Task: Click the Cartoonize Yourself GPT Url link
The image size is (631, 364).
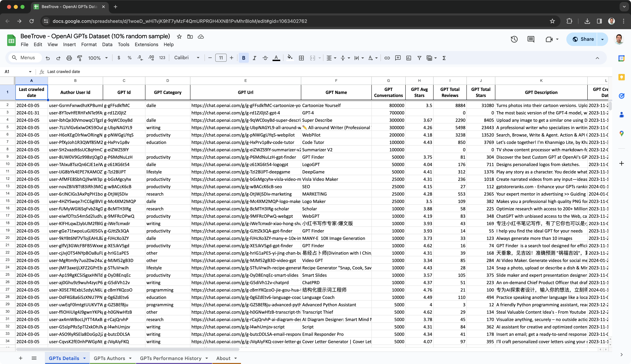Action: 245,106
